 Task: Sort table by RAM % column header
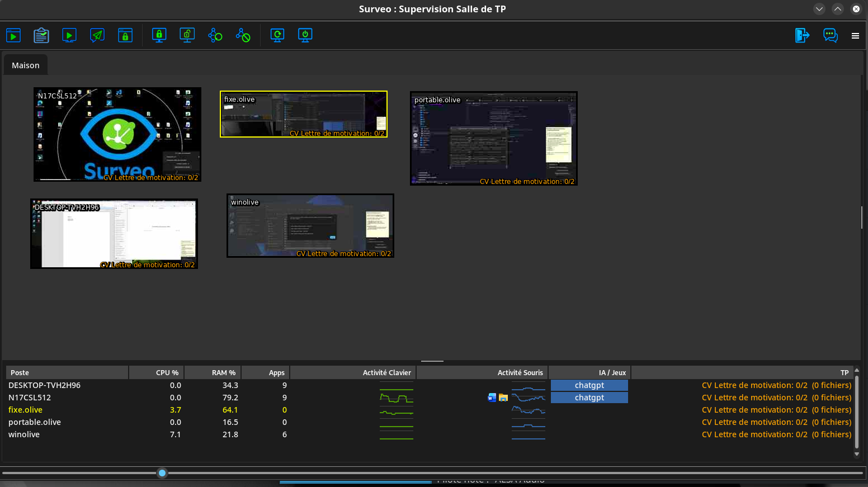[213, 373]
